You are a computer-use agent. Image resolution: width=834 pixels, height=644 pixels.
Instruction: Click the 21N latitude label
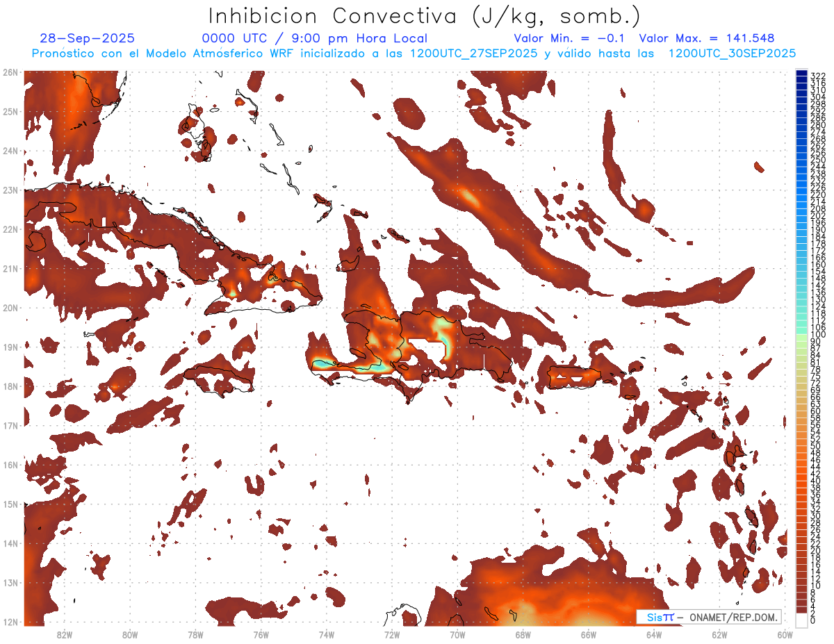point(10,268)
